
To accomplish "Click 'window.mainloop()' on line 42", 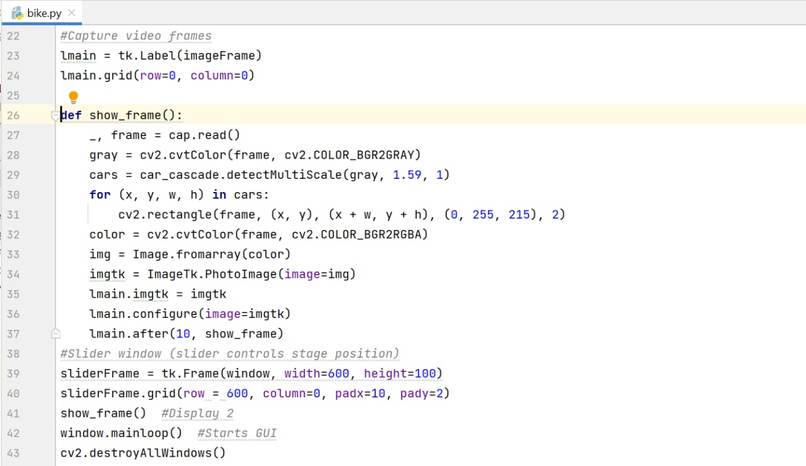I will (x=121, y=434).
